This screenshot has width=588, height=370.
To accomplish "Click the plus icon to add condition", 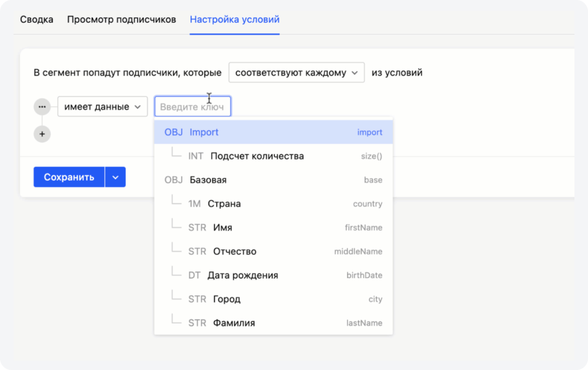I will point(42,134).
